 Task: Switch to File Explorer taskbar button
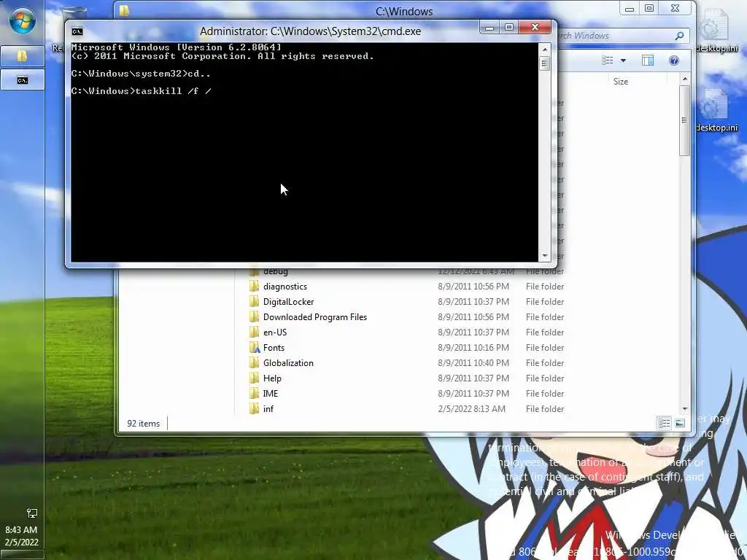coord(23,56)
